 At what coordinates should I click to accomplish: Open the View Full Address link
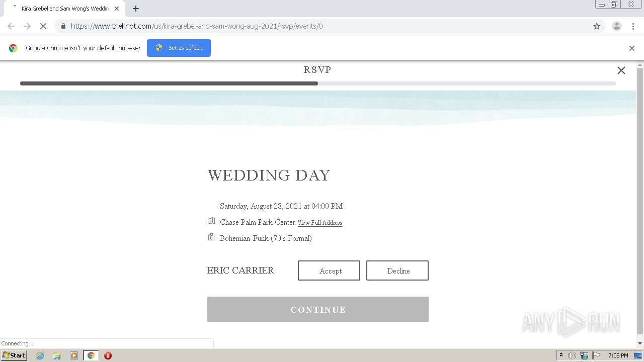(320, 223)
